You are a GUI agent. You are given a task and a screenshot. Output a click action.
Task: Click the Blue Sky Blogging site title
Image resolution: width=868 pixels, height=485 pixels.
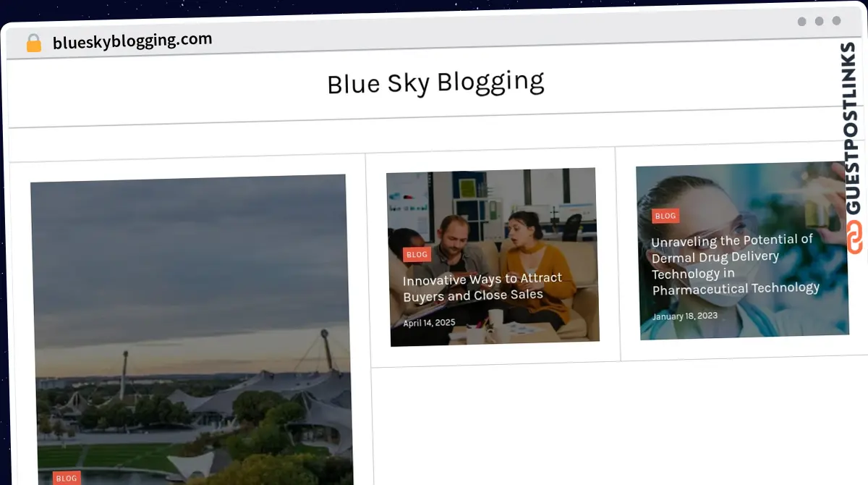[435, 83]
